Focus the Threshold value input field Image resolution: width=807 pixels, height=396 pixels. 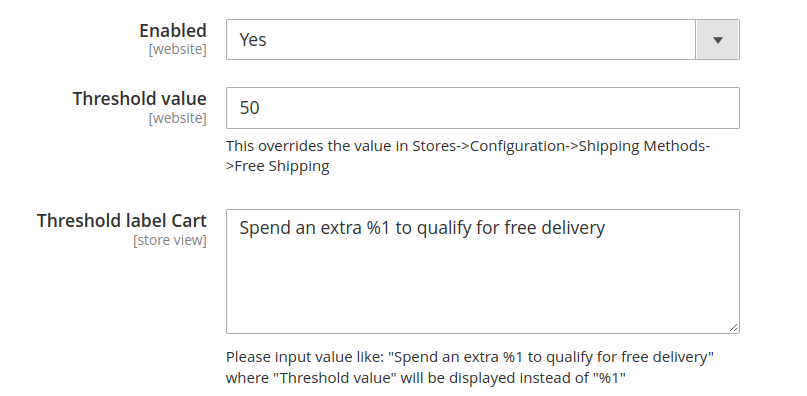pyautogui.click(x=483, y=108)
